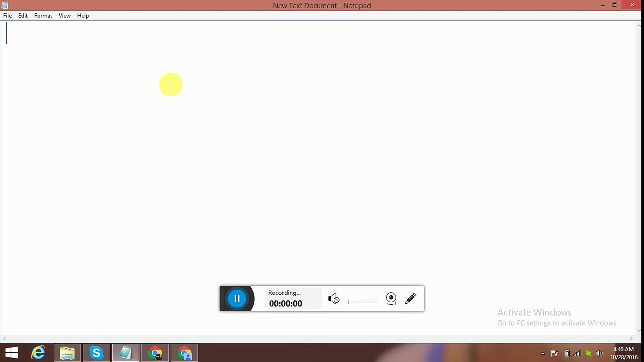This screenshot has width=644, height=362.
Task: Open the Edit menu
Action: (x=23, y=15)
